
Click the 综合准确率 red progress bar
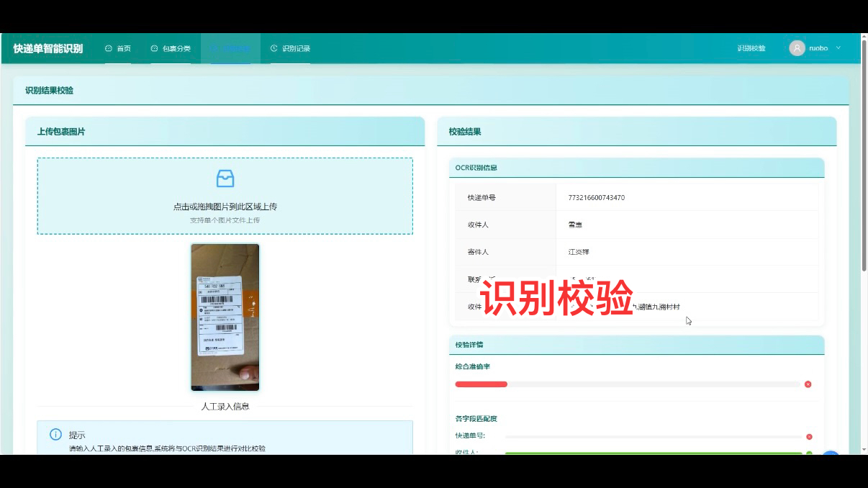482,384
